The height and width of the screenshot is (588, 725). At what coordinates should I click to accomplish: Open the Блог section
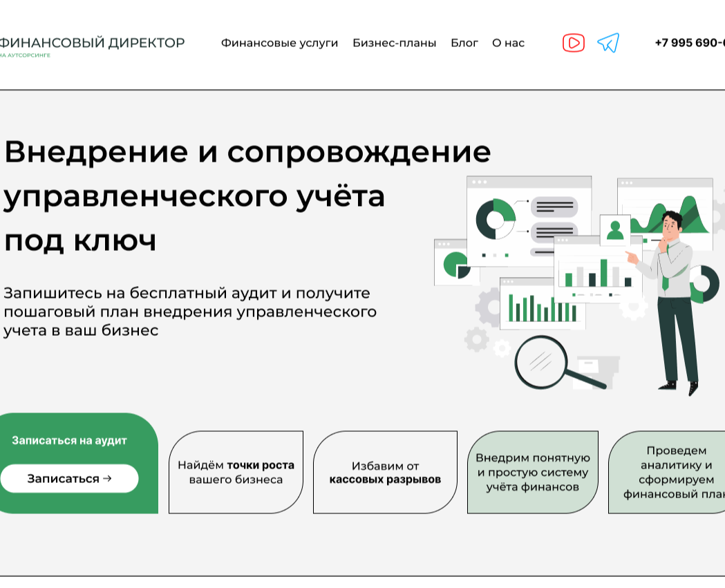point(464,43)
